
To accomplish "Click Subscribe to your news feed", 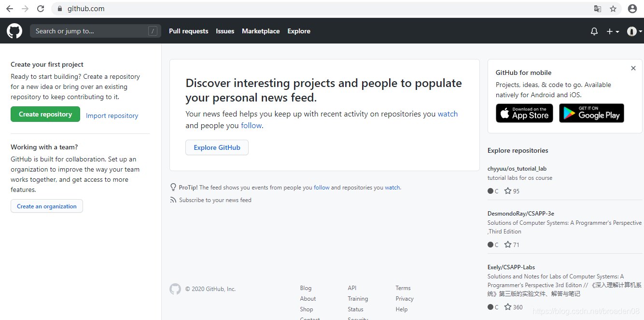I will coord(215,200).
